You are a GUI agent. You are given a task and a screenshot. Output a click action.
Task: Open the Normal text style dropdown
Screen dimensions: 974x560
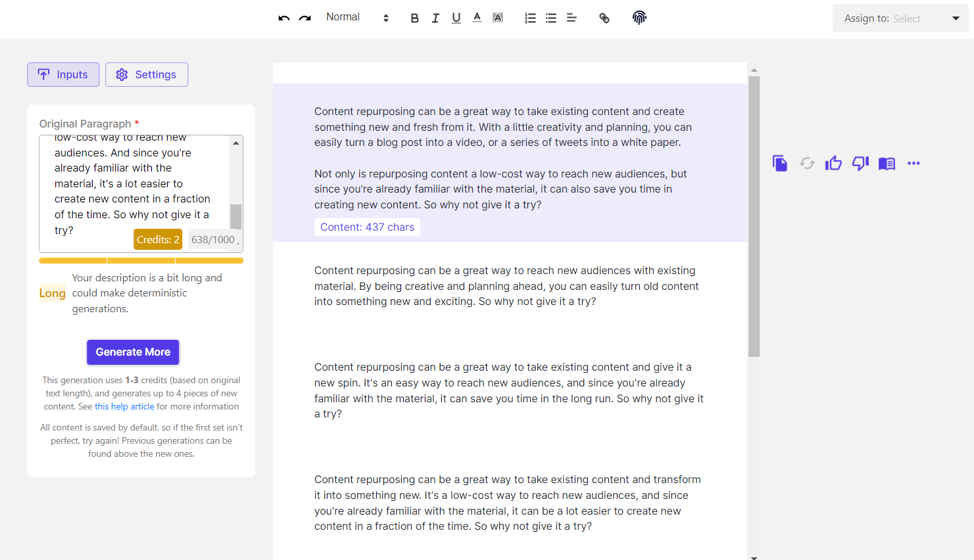(x=357, y=18)
